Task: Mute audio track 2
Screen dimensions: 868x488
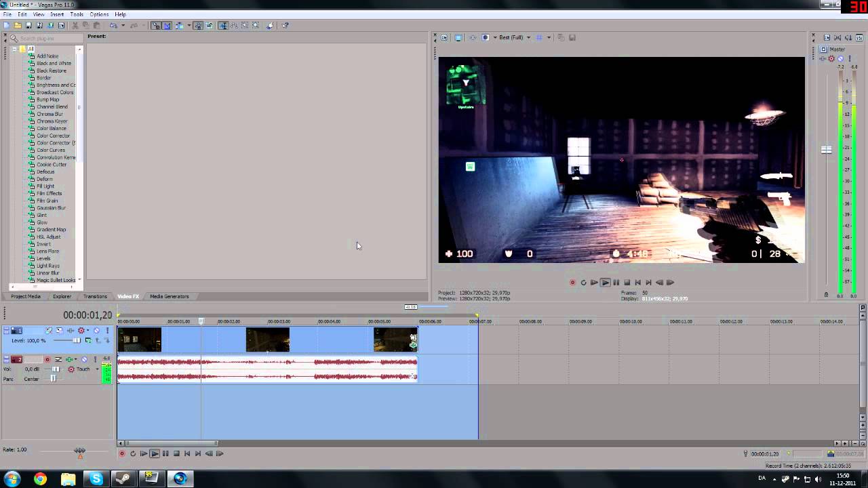Action: [x=84, y=359]
